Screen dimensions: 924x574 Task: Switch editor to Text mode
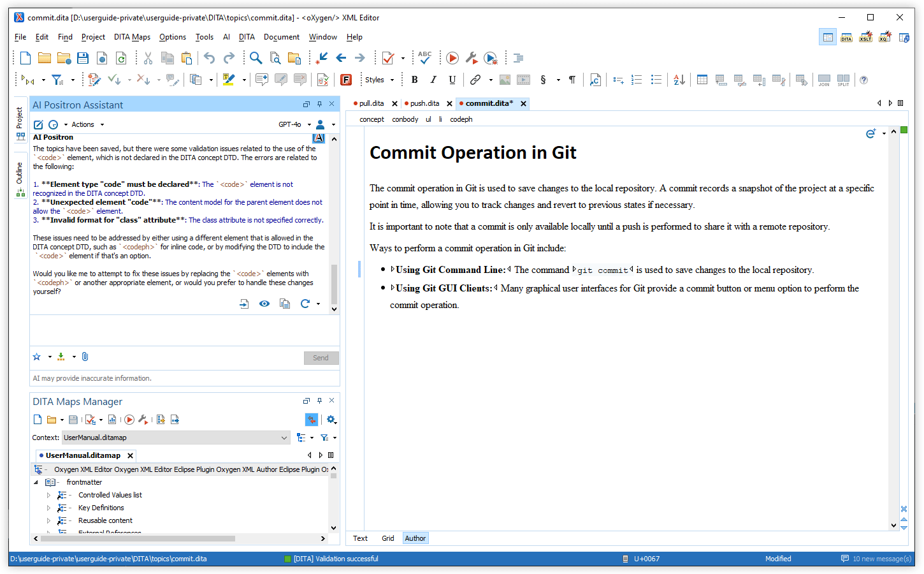coord(360,538)
